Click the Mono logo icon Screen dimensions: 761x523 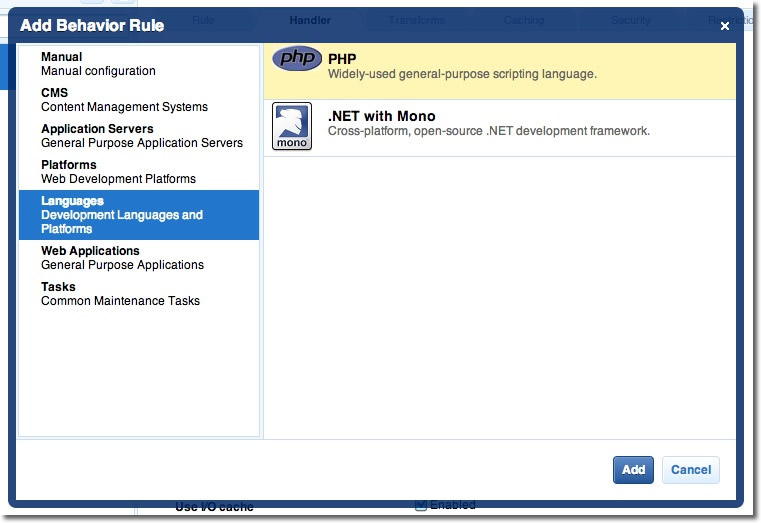[x=292, y=127]
